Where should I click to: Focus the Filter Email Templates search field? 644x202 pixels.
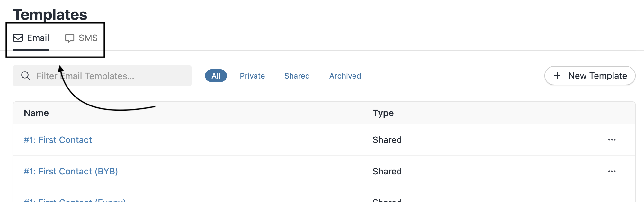coord(109,76)
